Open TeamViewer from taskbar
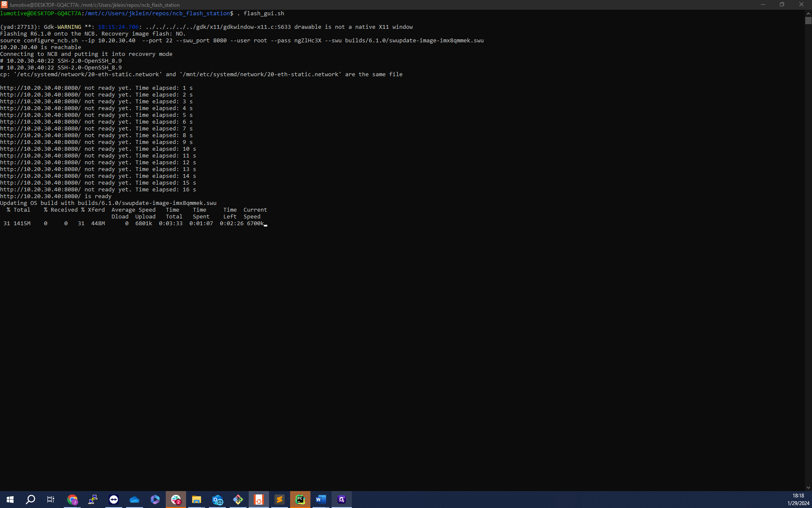Screen dimensions: 812x508 [x=114, y=500]
